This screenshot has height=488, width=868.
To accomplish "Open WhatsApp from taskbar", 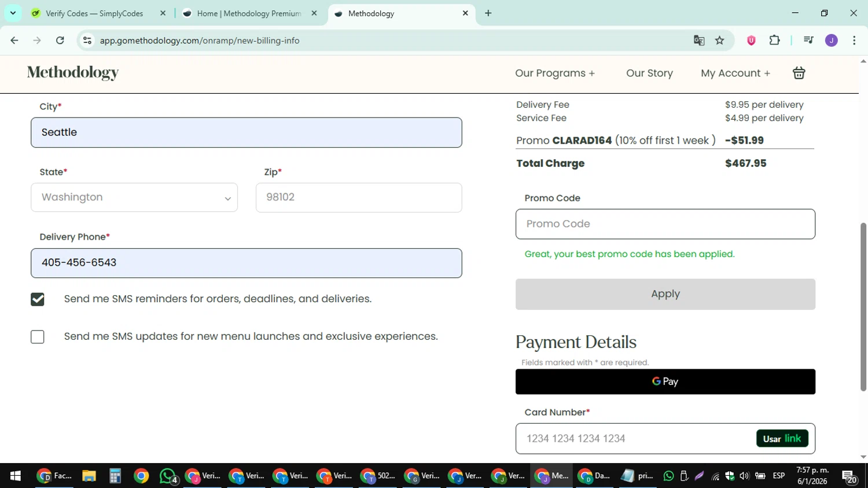I will pyautogui.click(x=168, y=476).
